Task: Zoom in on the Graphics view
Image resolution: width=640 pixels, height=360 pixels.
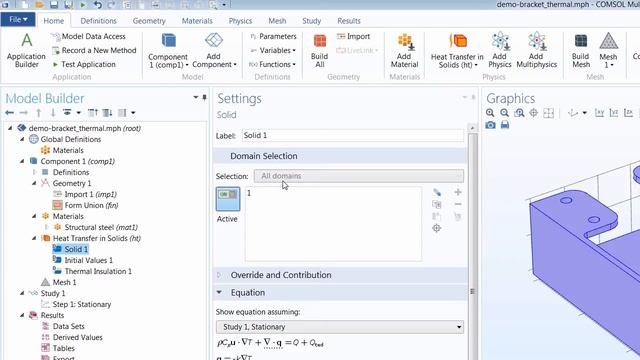Action: point(490,113)
